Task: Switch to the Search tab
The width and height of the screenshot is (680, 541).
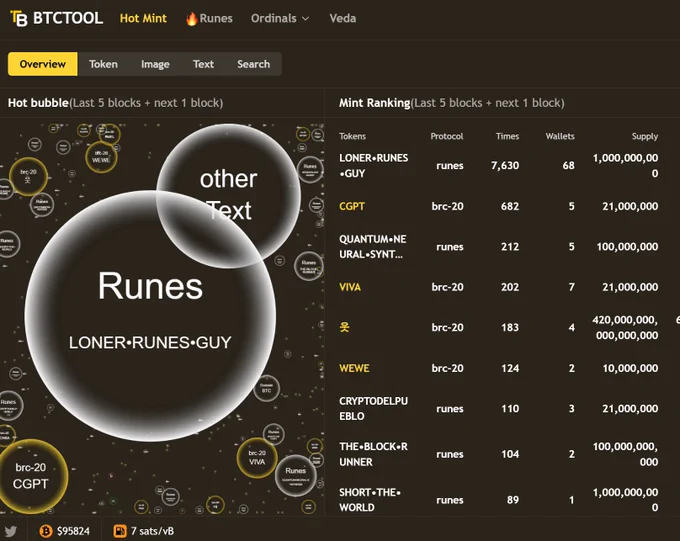Action: tap(253, 64)
